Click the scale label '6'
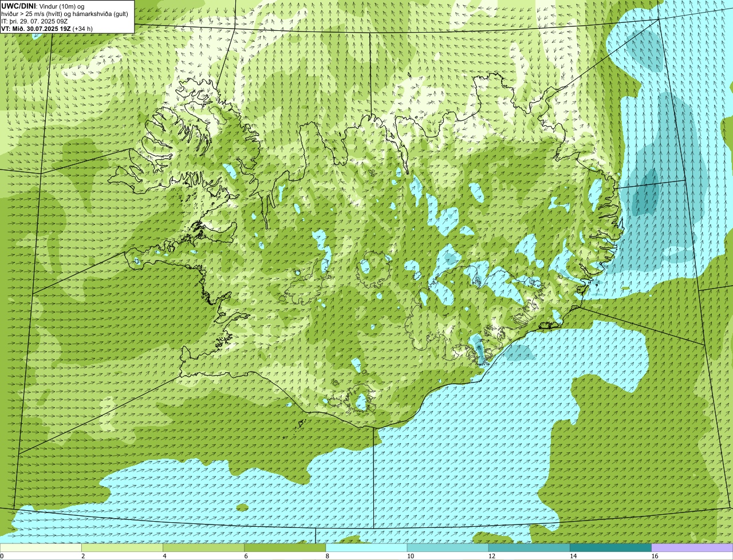Image resolution: width=733 pixels, height=560 pixels. click(x=246, y=556)
